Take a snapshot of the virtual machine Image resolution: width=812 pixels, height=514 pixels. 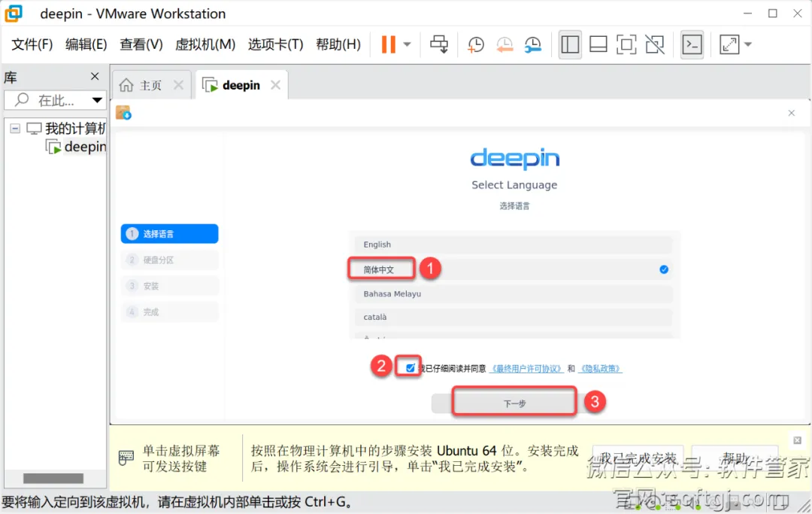[475, 44]
